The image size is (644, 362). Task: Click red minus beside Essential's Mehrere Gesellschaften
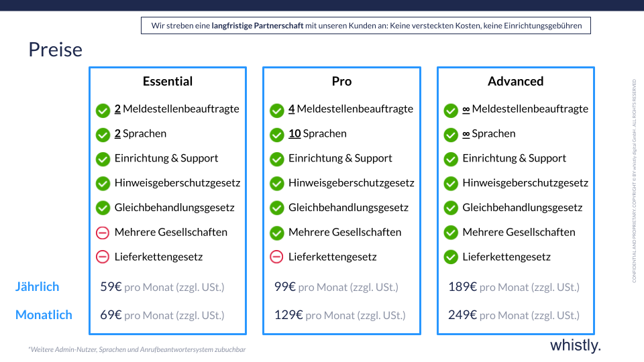pos(103,233)
